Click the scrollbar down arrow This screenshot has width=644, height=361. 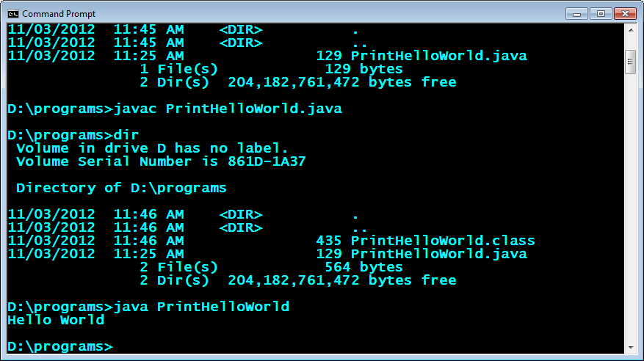click(630, 346)
